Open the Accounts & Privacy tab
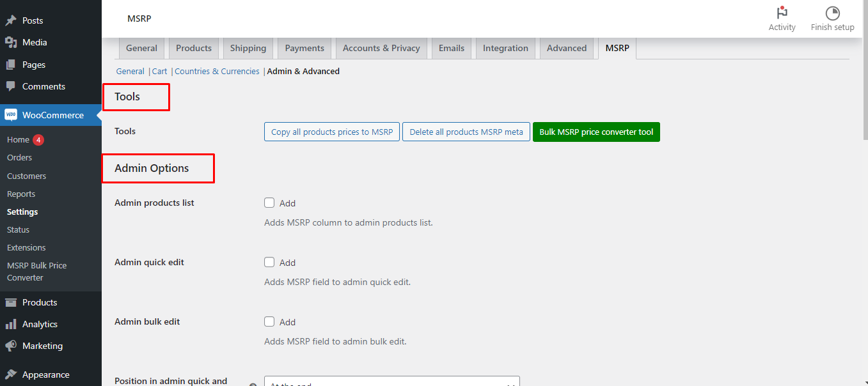The width and height of the screenshot is (868, 386). tap(381, 48)
